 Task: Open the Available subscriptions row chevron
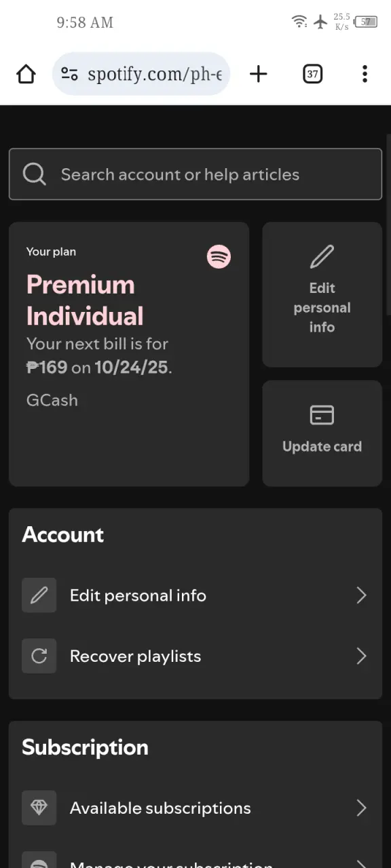(x=361, y=808)
